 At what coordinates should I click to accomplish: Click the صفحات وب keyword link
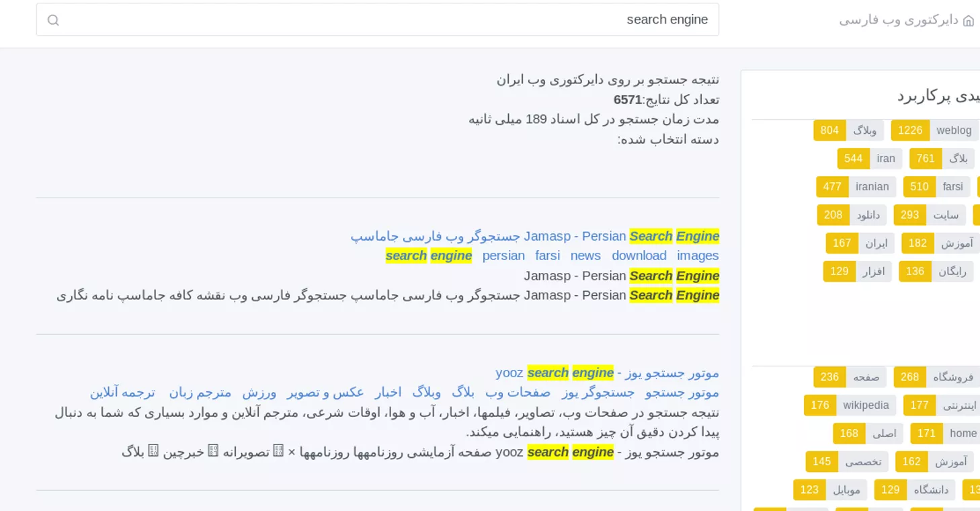(x=518, y=392)
